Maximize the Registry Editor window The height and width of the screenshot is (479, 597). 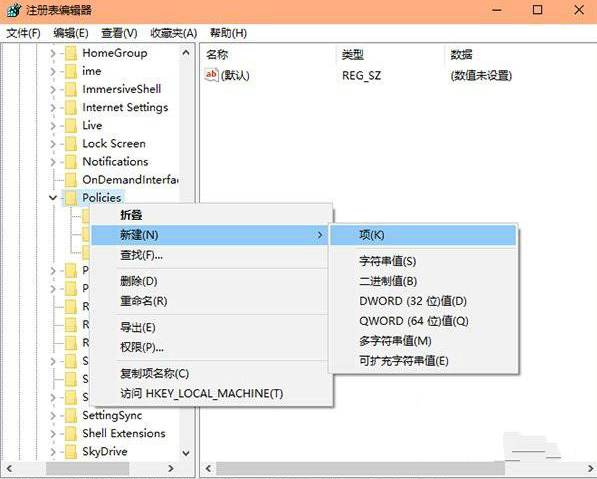click(537, 10)
